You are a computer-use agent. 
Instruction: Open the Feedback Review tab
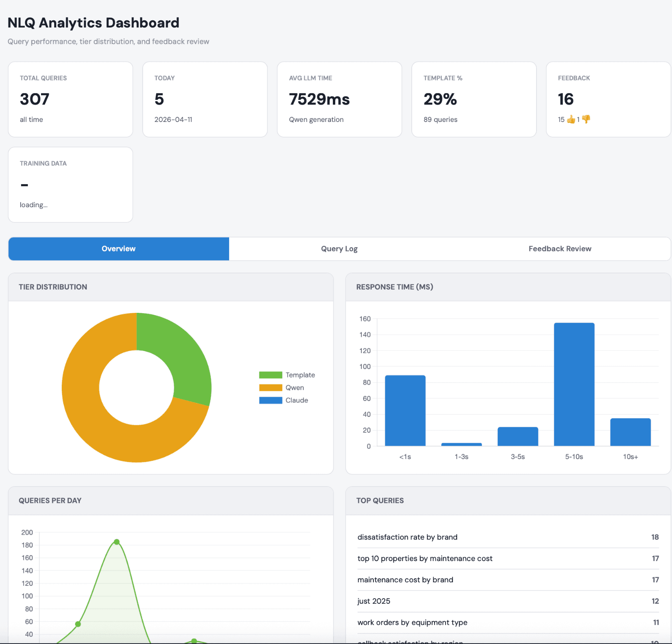(x=560, y=248)
